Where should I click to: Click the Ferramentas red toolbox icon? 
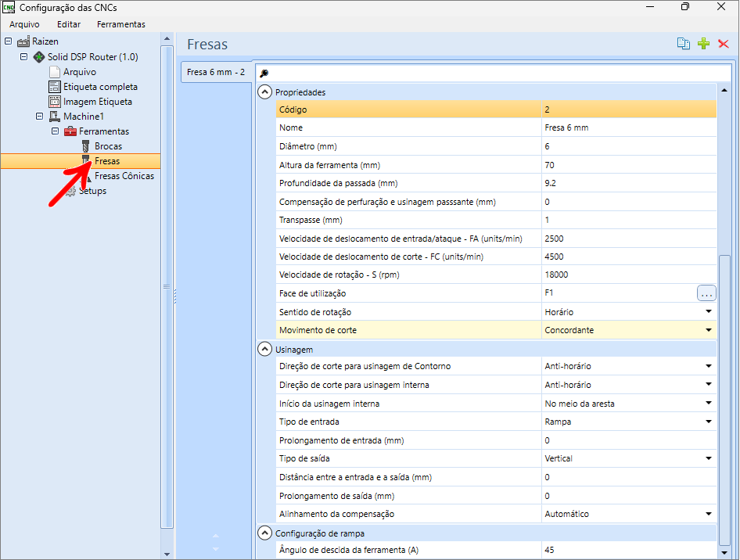(70, 131)
